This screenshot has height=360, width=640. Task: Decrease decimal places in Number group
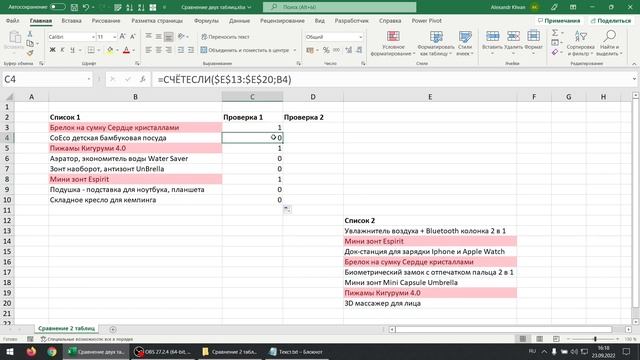359,50
